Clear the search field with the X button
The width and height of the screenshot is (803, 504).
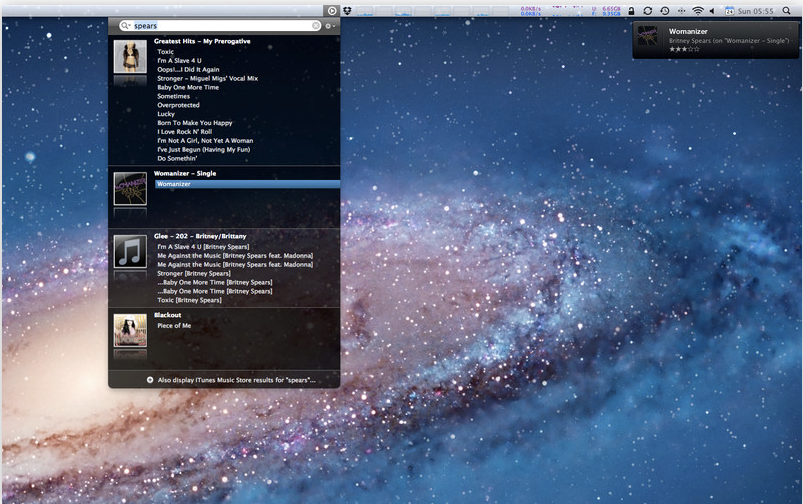316,26
